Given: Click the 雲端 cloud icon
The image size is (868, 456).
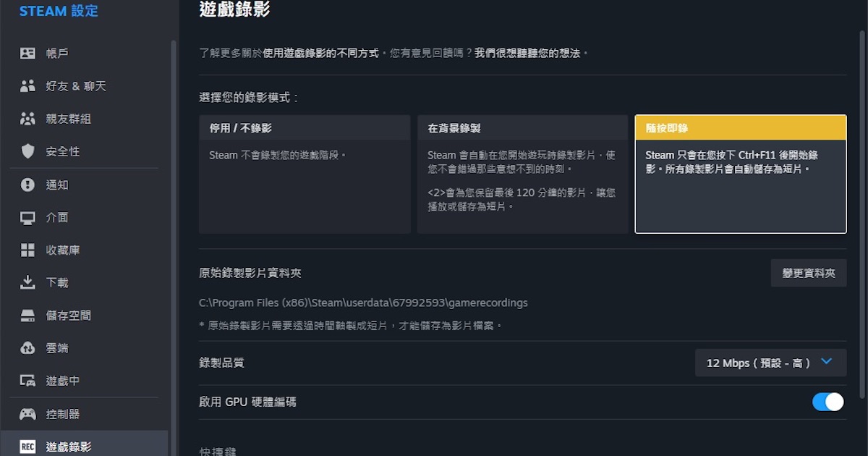Looking at the screenshot, I should click(x=27, y=348).
